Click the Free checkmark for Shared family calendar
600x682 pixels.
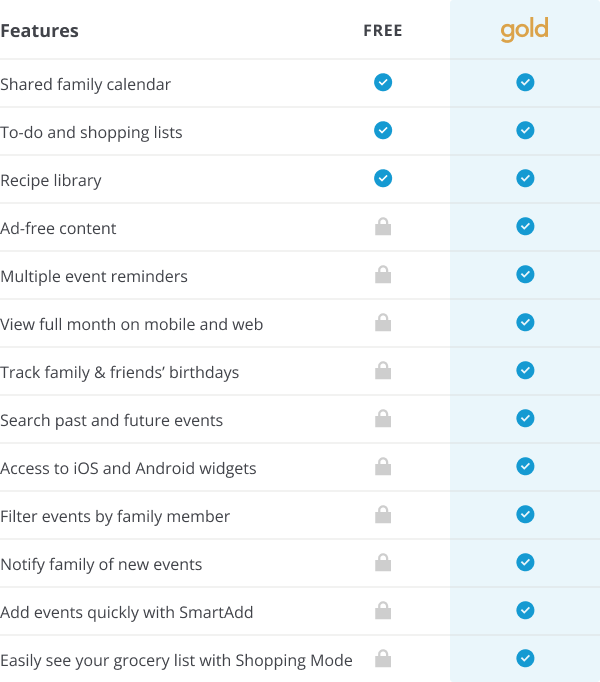(x=383, y=82)
